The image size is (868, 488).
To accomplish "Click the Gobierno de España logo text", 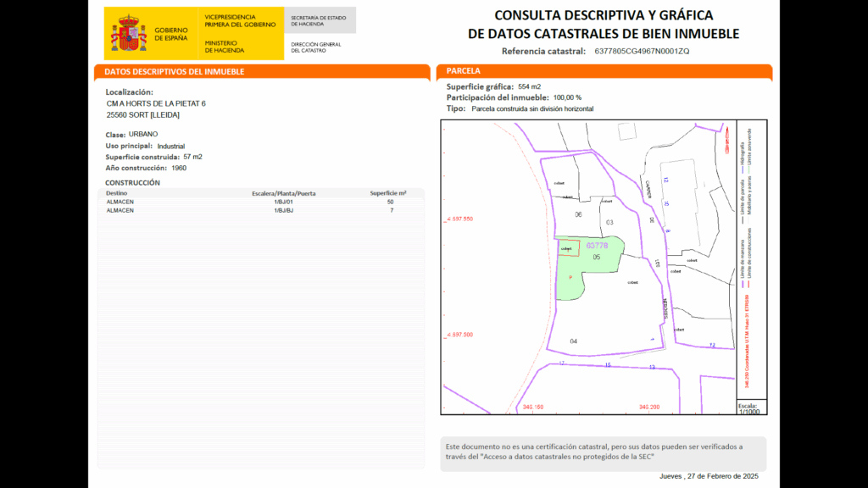I will (x=170, y=34).
